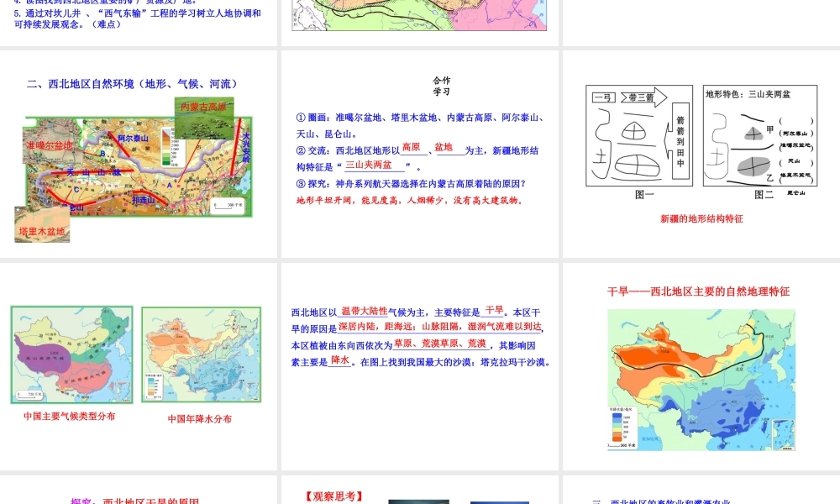Click the arrow labeled 带三箭 in 图一

tap(644, 97)
